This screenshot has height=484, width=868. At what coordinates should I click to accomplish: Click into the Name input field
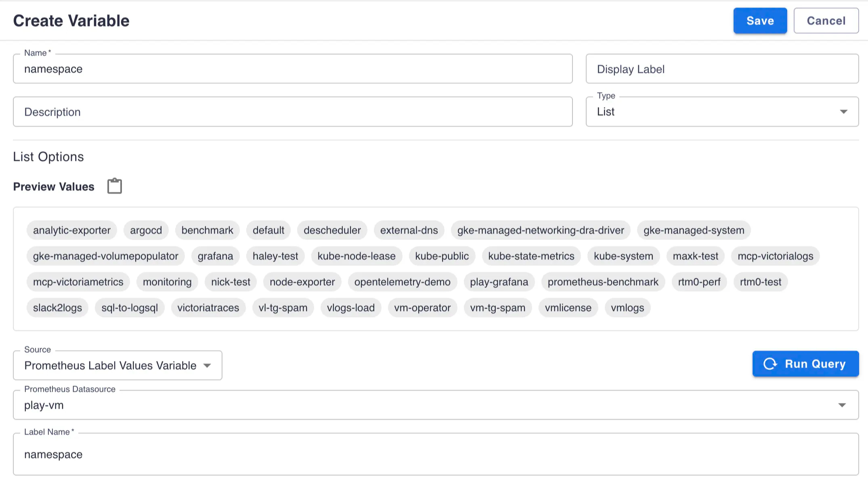point(293,69)
